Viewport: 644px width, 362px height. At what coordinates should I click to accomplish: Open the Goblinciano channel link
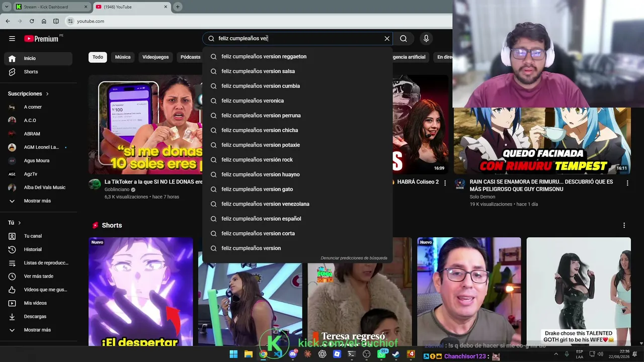(x=117, y=190)
